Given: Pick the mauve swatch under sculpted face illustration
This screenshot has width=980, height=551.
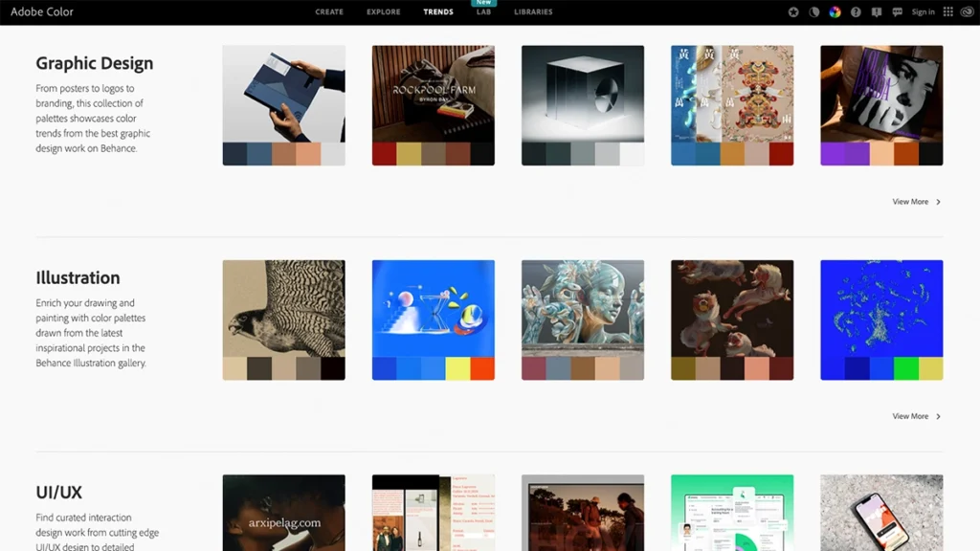Looking at the screenshot, I should pos(534,368).
